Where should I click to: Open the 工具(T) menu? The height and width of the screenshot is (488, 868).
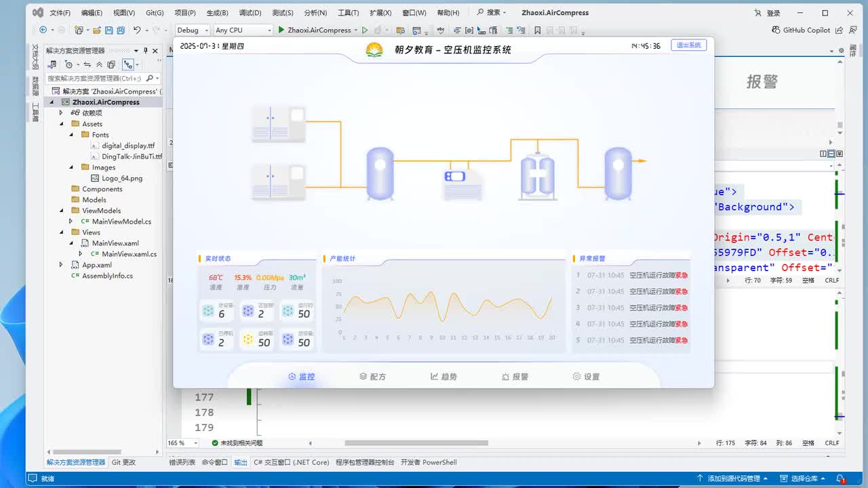(x=348, y=13)
